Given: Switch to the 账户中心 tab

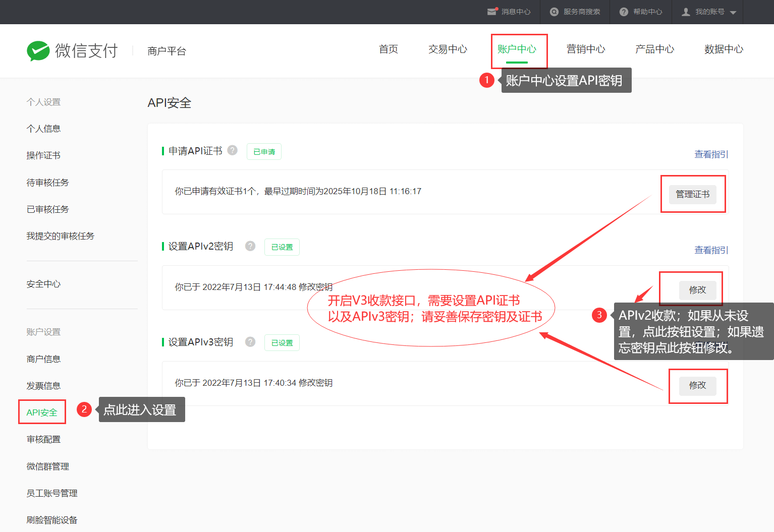Looking at the screenshot, I should click(517, 49).
